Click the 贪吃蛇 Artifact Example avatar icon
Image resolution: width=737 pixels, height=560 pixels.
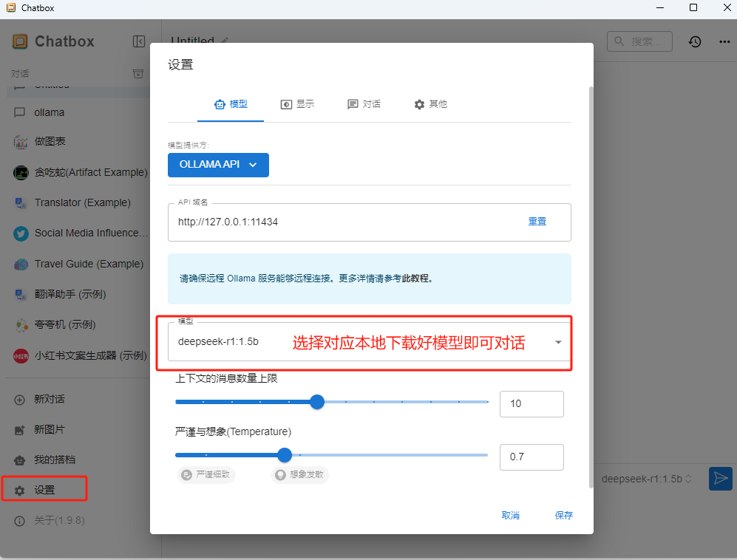click(21, 173)
